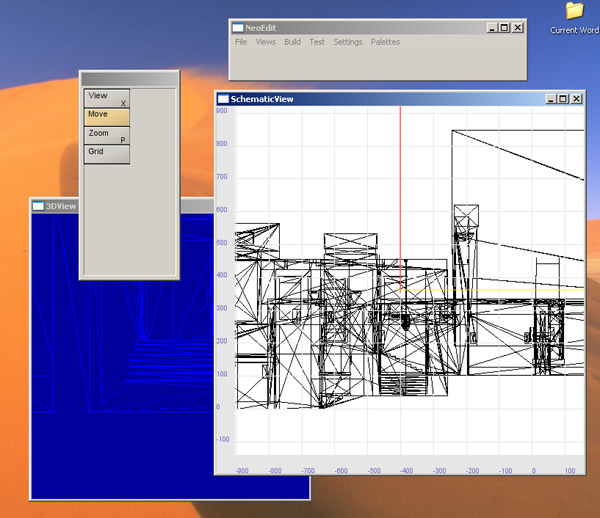
Task: Click the 3DView window icon
Action: click(x=38, y=206)
